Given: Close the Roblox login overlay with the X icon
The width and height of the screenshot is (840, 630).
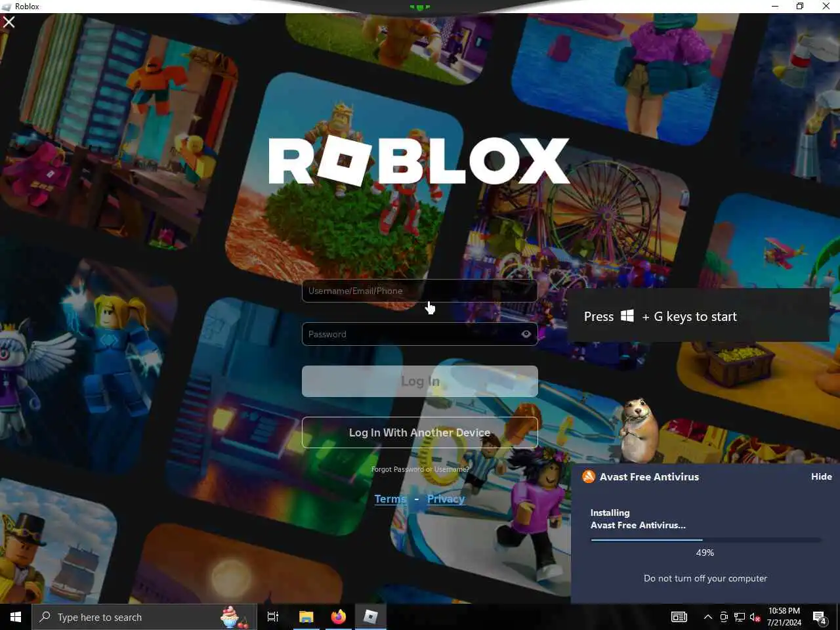Looking at the screenshot, I should (9, 22).
